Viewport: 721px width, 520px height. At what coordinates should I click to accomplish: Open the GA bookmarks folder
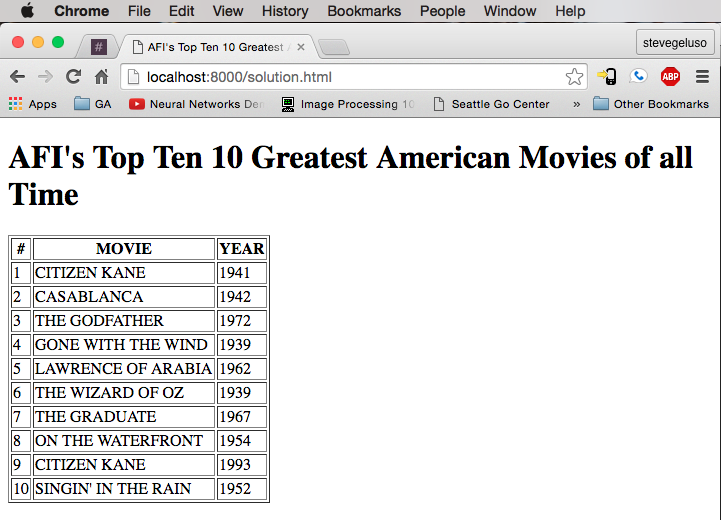coord(92,104)
